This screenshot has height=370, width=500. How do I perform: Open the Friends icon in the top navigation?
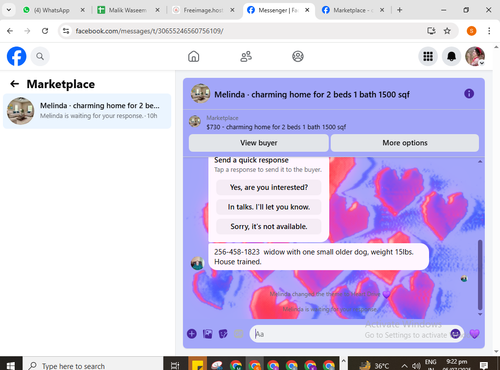coord(246,56)
